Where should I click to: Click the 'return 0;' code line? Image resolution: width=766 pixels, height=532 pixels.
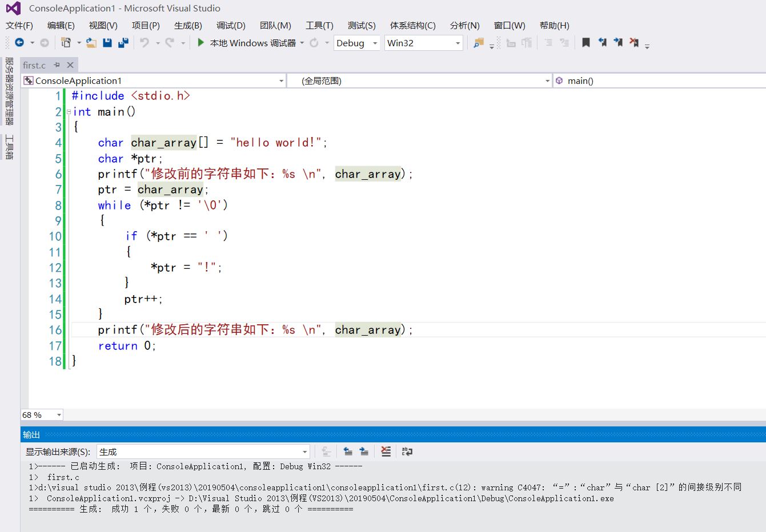pyautogui.click(x=127, y=345)
